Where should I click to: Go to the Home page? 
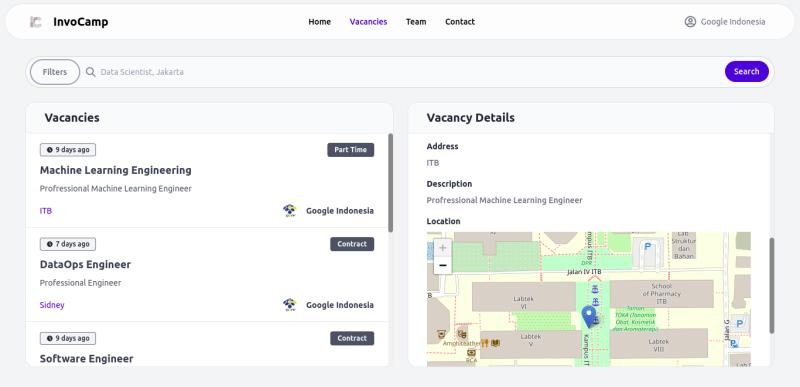coord(319,22)
